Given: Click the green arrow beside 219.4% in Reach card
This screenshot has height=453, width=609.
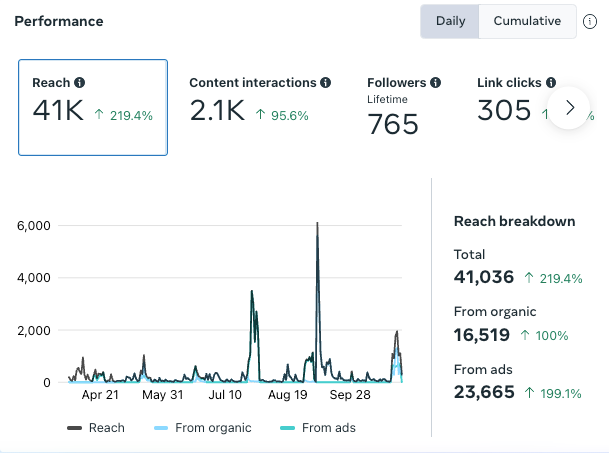Looking at the screenshot, I should pyautogui.click(x=99, y=114).
